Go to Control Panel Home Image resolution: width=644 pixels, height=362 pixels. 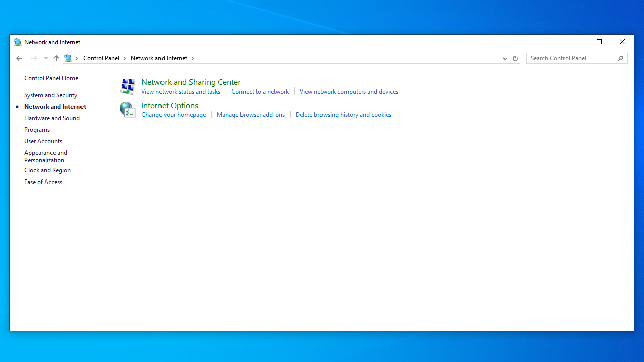[51, 78]
